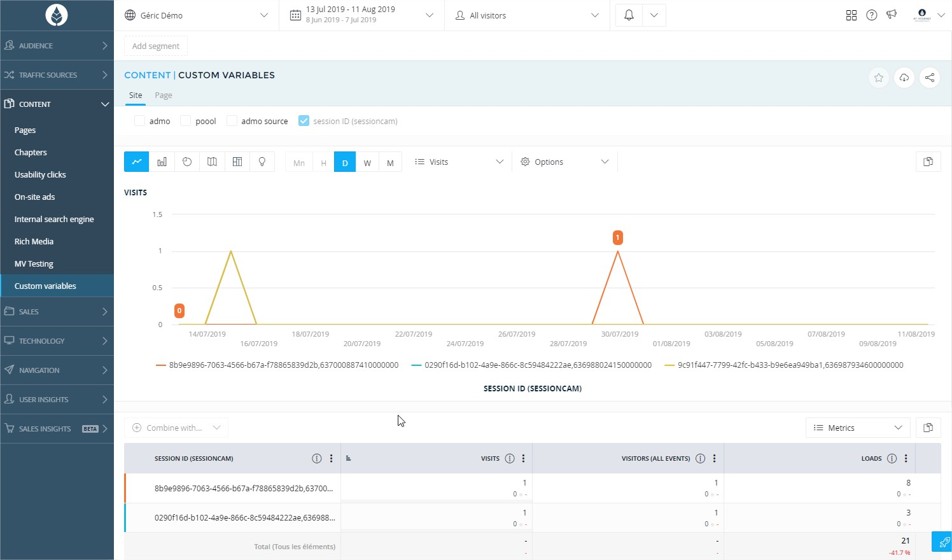
Task: Open Usability clicks in sidebar
Action: point(40,174)
